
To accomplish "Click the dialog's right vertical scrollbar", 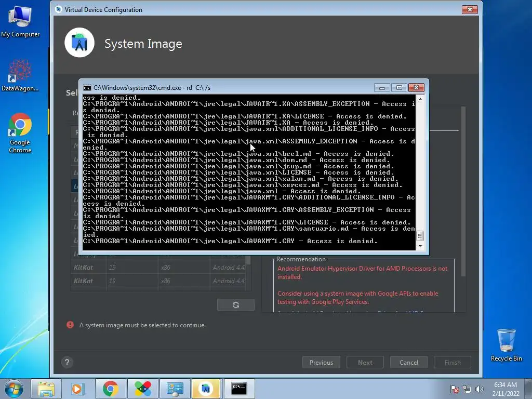I will tap(463, 191).
